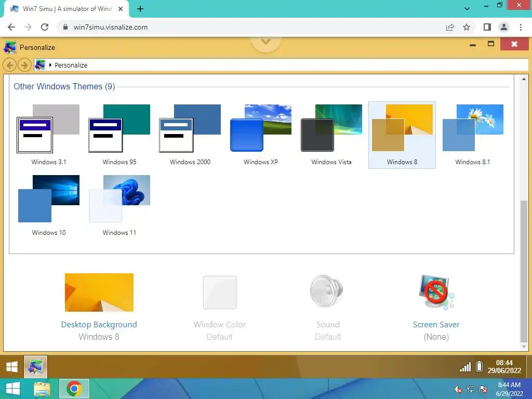Click the Personalize taskbar icon
This screenshot has height=399, width=532.
pyautogui.click(x=36, y=367)
